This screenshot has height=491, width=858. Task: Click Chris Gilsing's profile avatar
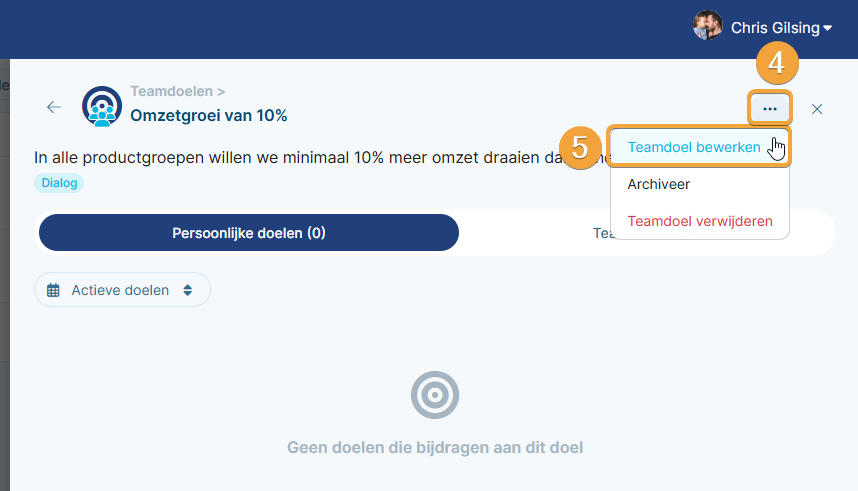click(x=708, y=26)
